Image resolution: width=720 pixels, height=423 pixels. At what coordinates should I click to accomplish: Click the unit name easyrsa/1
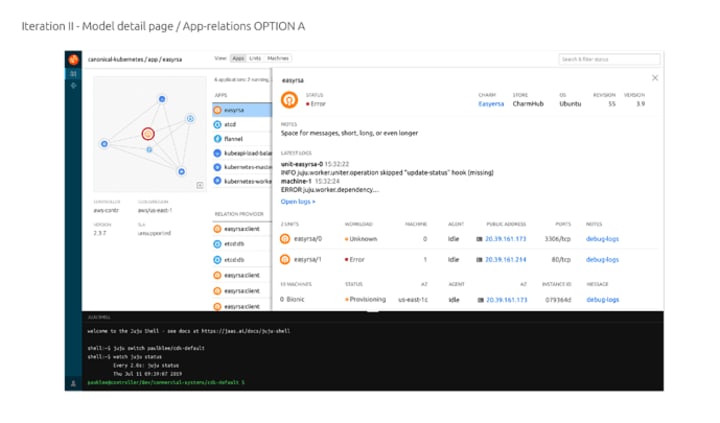tap(308, 259)
